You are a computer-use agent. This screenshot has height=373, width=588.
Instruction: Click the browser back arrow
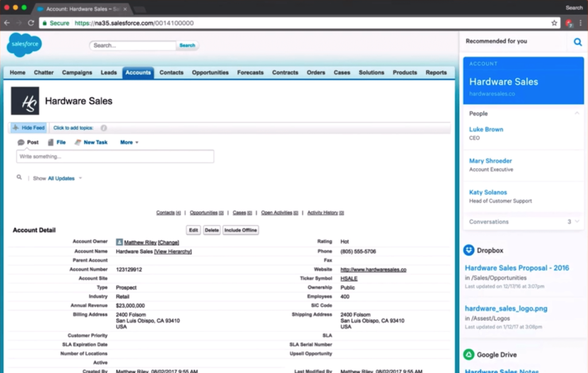7,23
